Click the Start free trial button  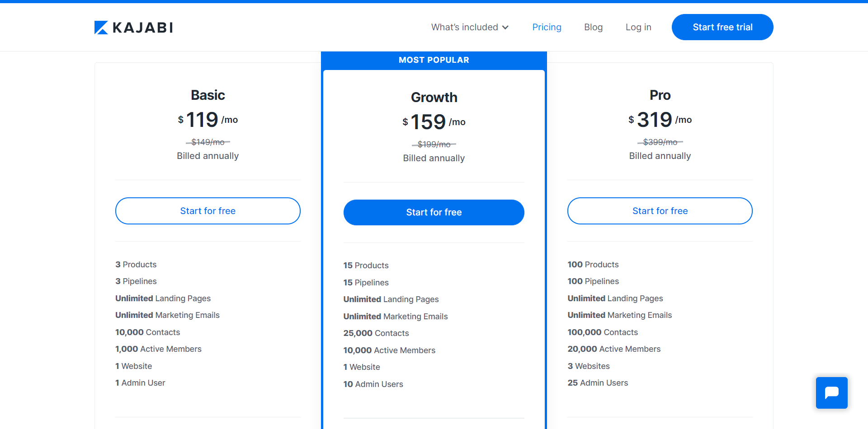pyautogui.click(x=722, y=27)
